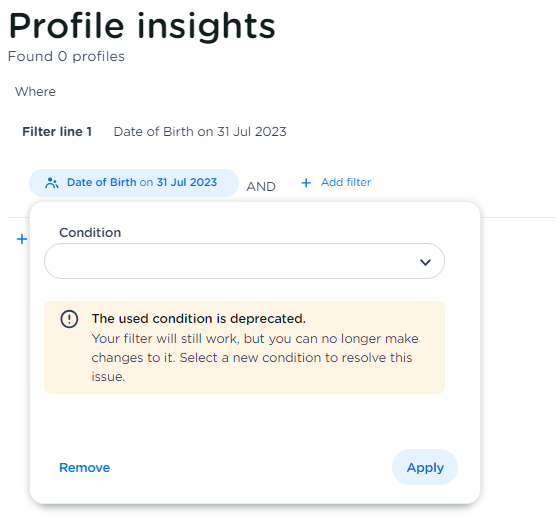The height and width of the screenshot is (532, 556).
Task: Click the Filter line 1 label
Action: pyautogui.click(x=57, y=132)
